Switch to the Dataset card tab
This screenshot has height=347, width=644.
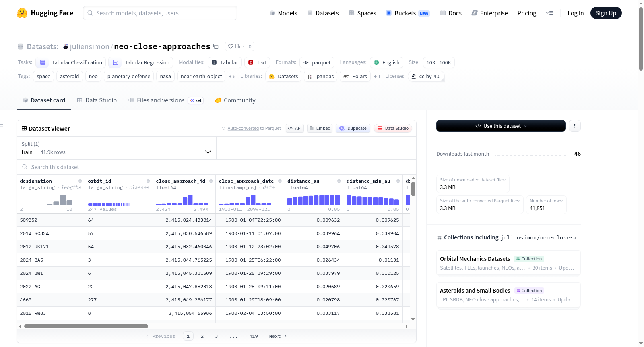click(44, 100)
